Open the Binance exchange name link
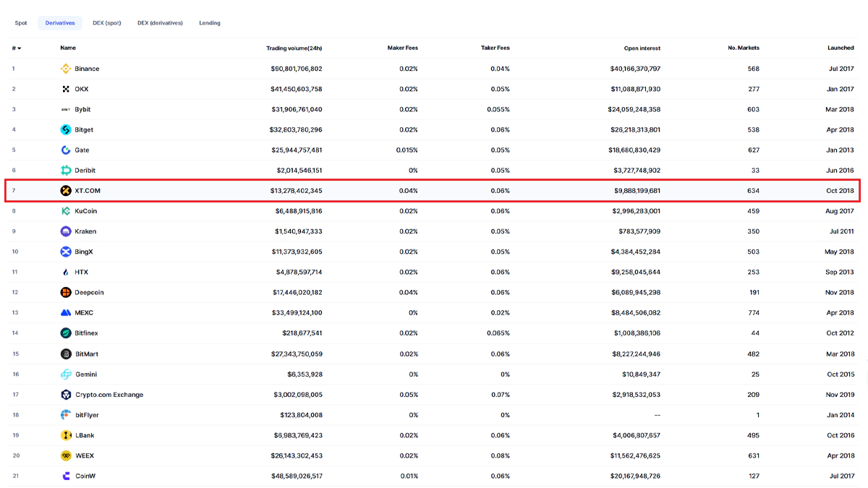This screenshot has height=488, width=868. pyautogui.click(x=87, y=69)
